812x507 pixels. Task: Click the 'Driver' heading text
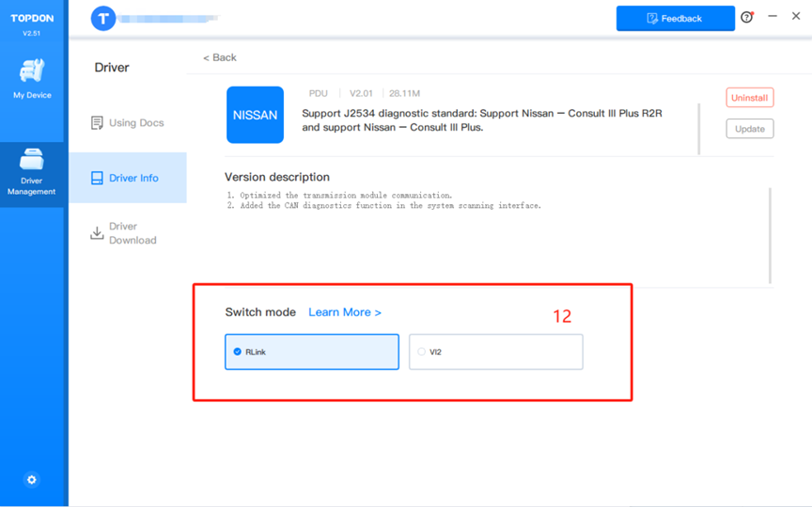(x=112, y=68)
